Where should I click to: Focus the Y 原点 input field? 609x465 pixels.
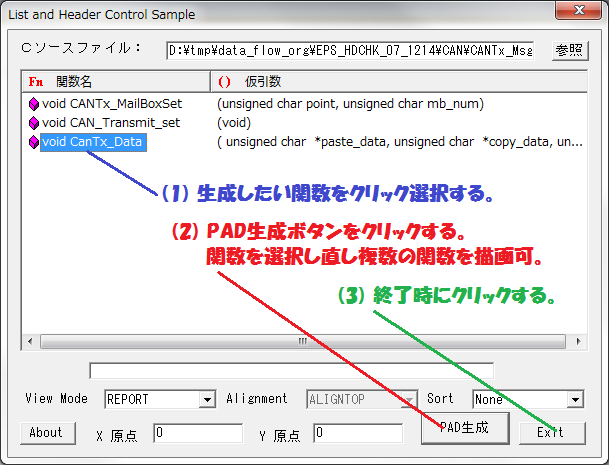click(x=358, y=433)
